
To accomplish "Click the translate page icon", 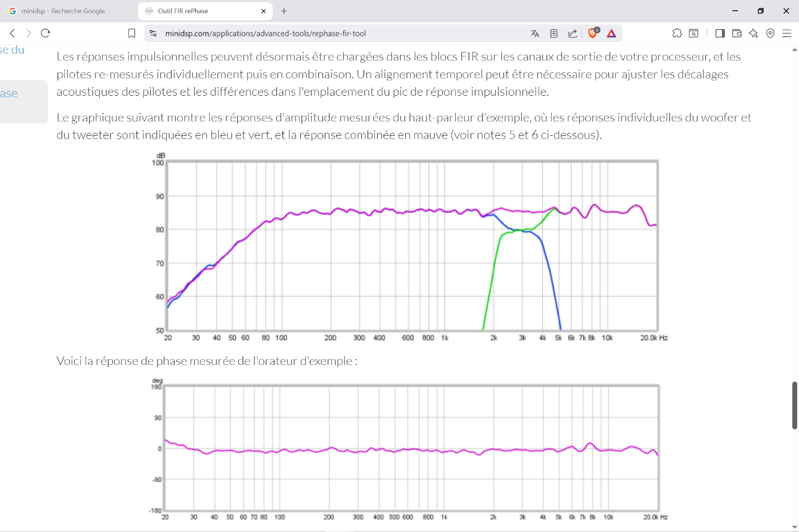I will click(x=535, y=34).
